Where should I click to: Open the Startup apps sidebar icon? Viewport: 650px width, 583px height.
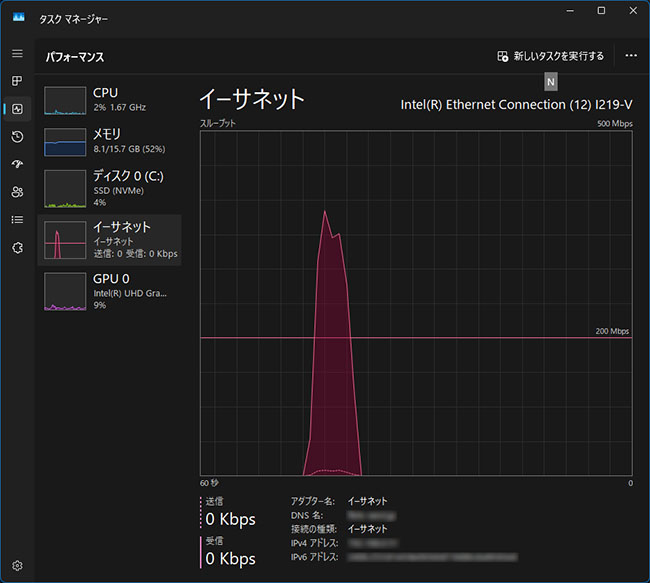(17, 164)
